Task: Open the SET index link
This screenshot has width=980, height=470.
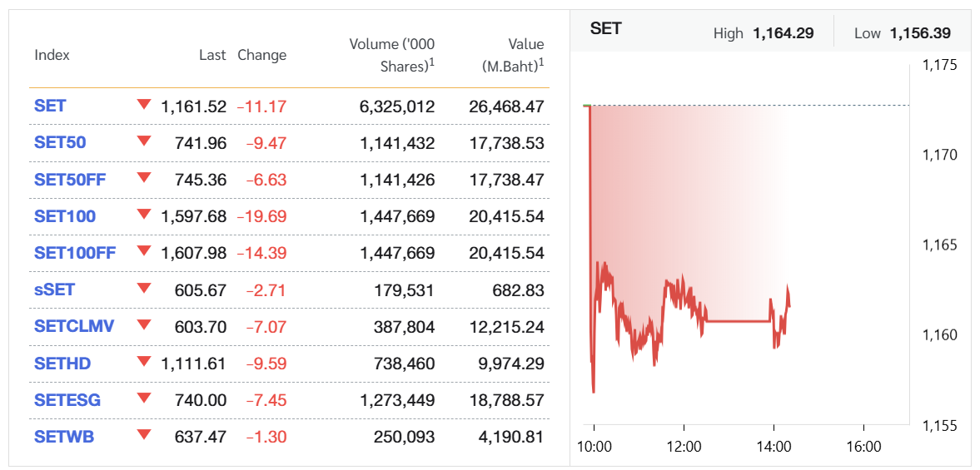Action: pos(50,106)
